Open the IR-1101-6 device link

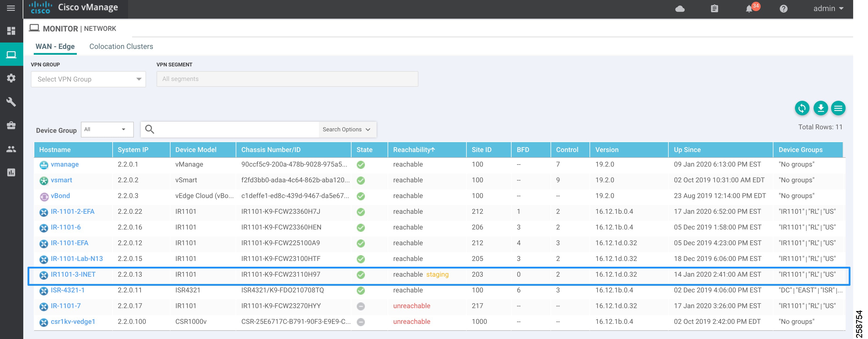[66, 227]
